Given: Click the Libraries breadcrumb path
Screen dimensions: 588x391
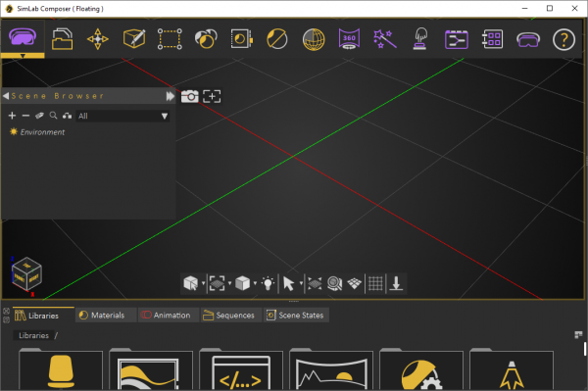Looking at the screenshot, I should [x=33, y=335].
